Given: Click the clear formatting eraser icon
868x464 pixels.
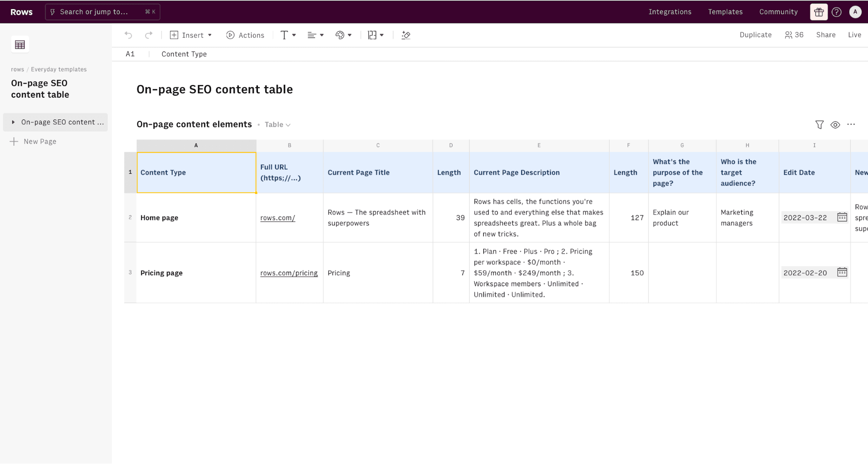Looking at the screenshot, I should point(406,35).
